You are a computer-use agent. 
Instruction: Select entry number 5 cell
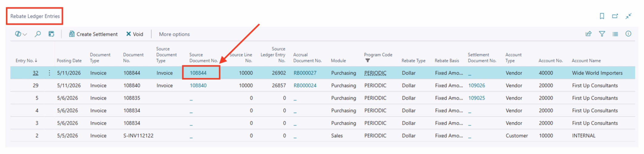pos(37,98)
